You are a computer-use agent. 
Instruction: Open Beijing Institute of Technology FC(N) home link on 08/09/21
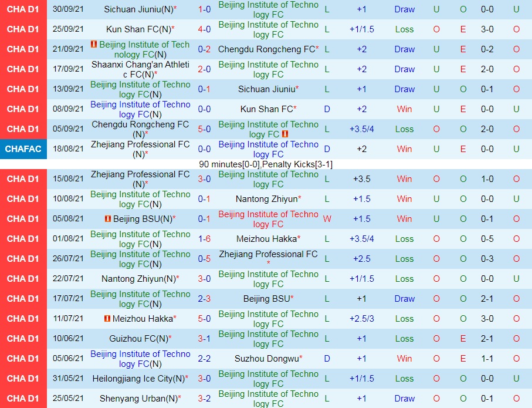tap(140, 109)
